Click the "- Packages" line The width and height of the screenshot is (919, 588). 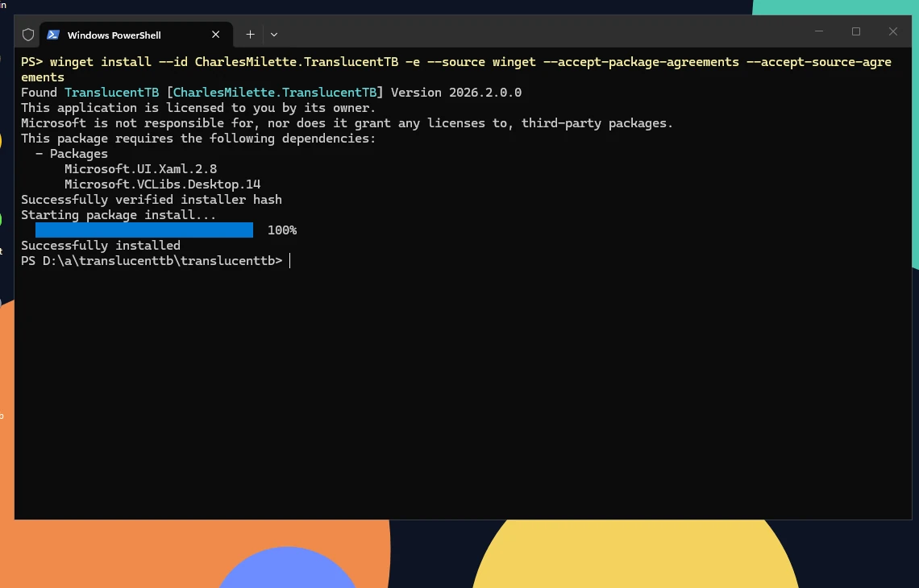tap(72, 153)
